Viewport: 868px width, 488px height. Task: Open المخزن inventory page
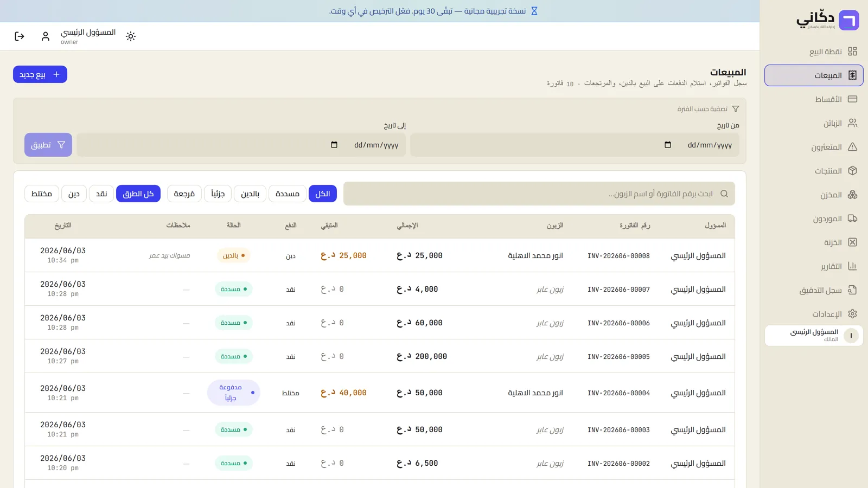(814, 195)
